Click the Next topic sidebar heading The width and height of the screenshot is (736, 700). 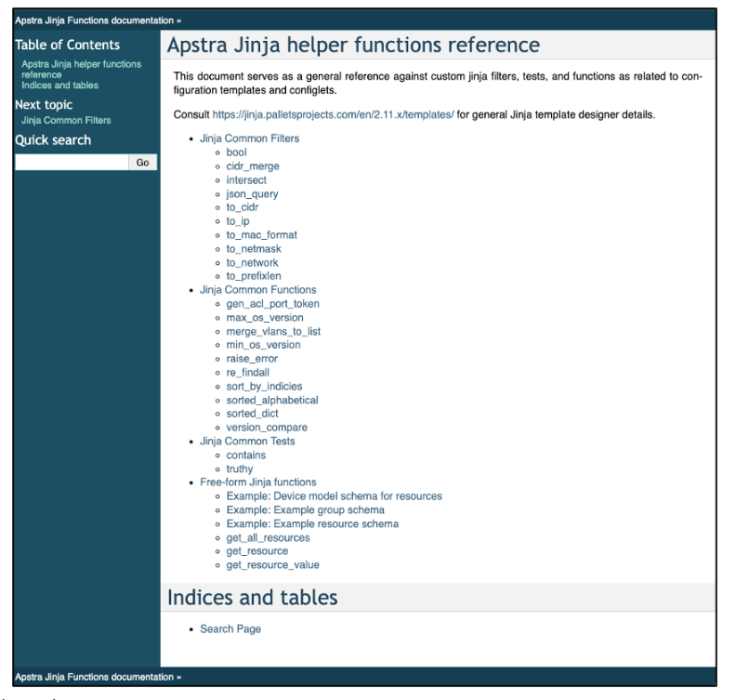tap(44, 105)
